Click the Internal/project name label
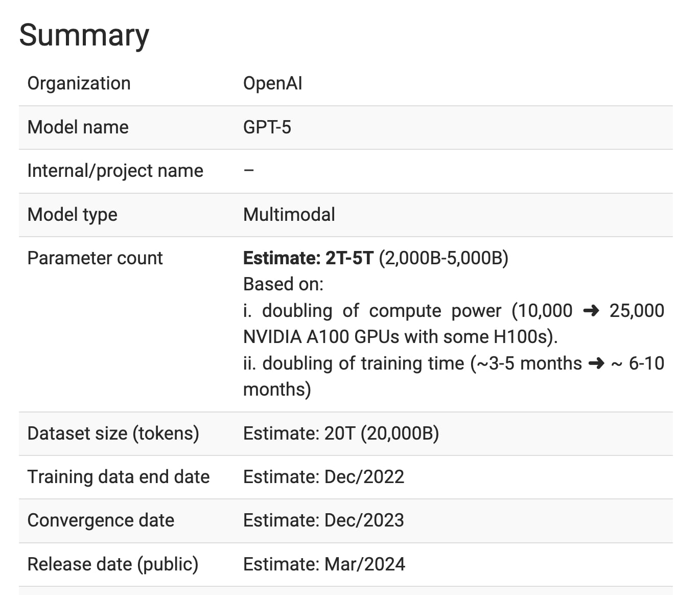Image resolution: width=700 pixels, height=595 pixels. click(115, 171)
